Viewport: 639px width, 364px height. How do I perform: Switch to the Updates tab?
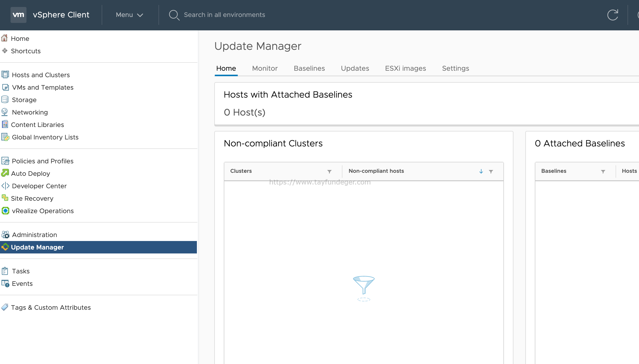tap(355, 68)
